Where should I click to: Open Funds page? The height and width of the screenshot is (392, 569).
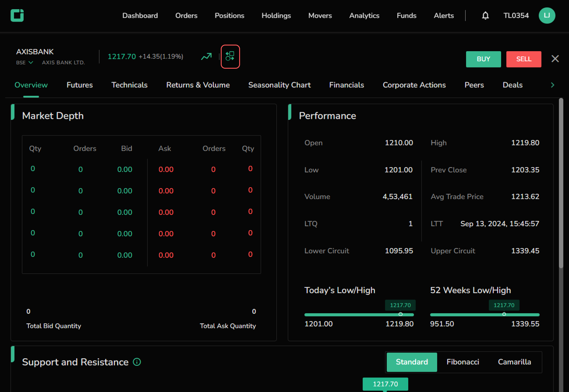click(x=406, y=16)
